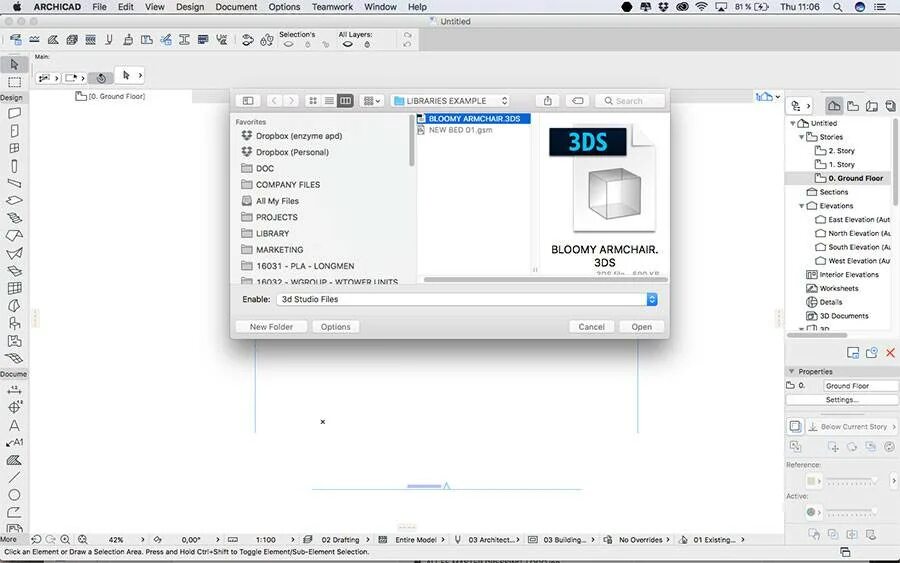Screen dimensions: 900x563
Task: Select the Wall tool under Design
Action: (x=14, y=113)
